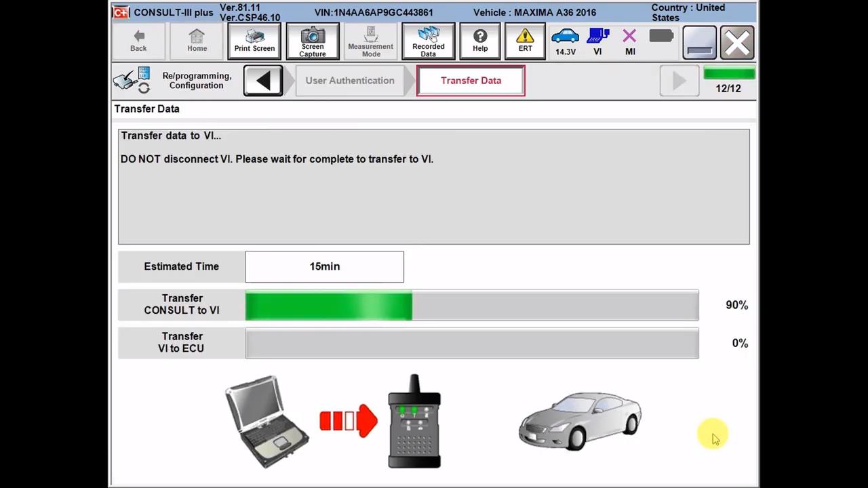Select the User Authentication step
868x488 pixels.
tap(350, 81)
